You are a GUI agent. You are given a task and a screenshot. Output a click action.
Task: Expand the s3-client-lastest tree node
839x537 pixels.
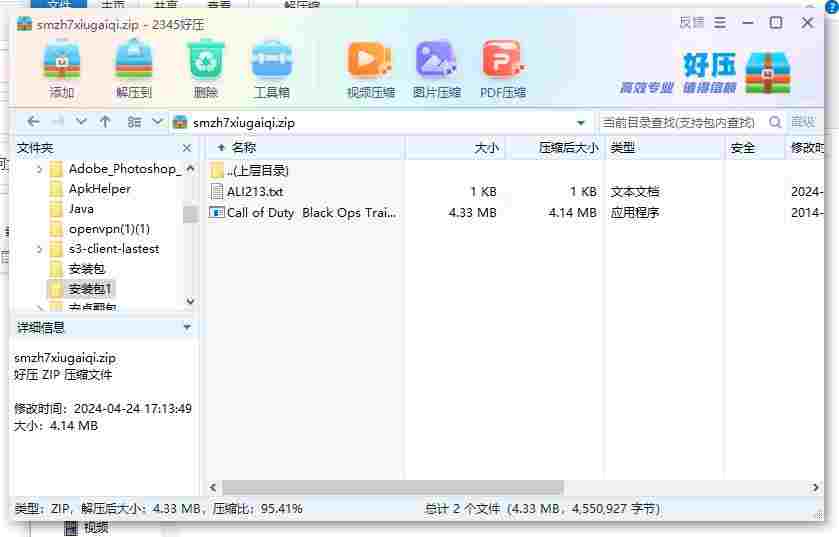[39, 249]
